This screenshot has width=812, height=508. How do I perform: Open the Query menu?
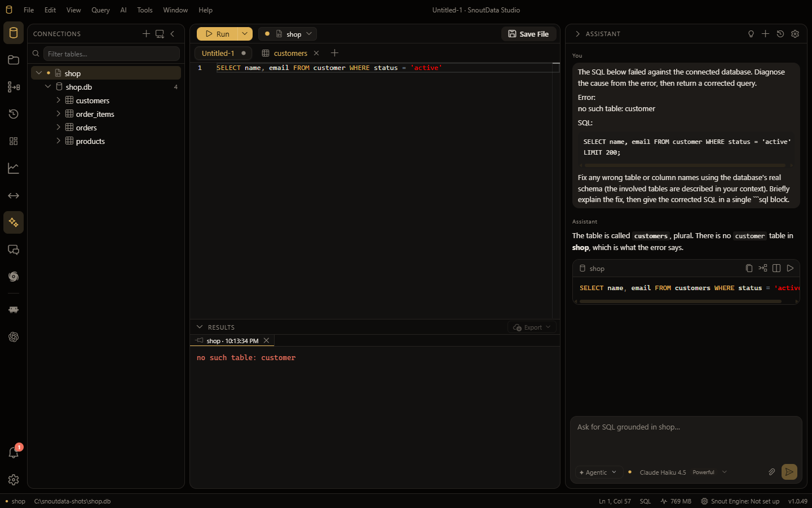[100, 10]
